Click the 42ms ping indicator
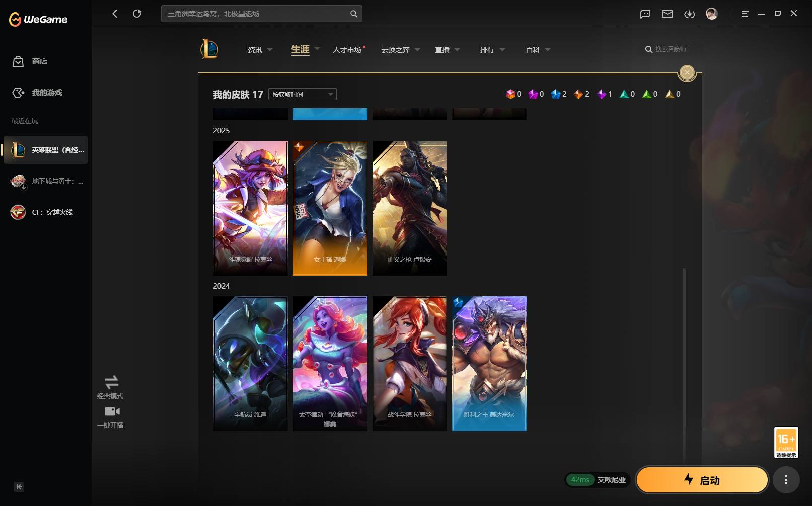This screenshot has width=812, height=506. click(x=580, y=480)
